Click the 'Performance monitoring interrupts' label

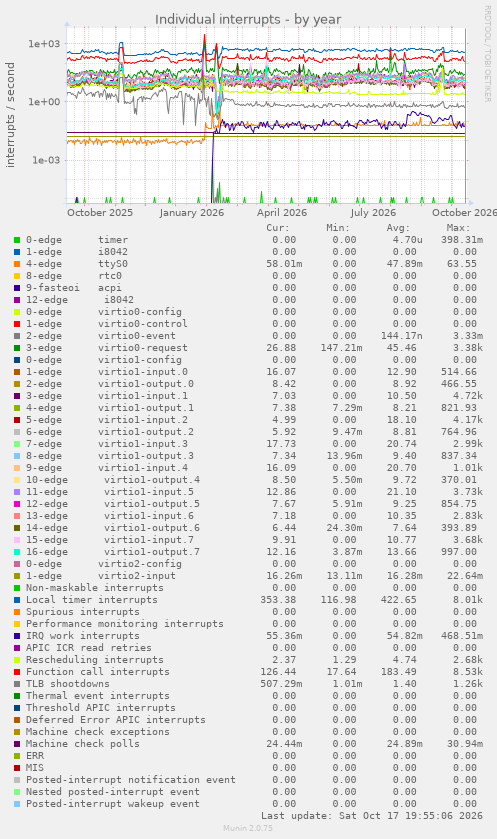[x=125, y=624]
